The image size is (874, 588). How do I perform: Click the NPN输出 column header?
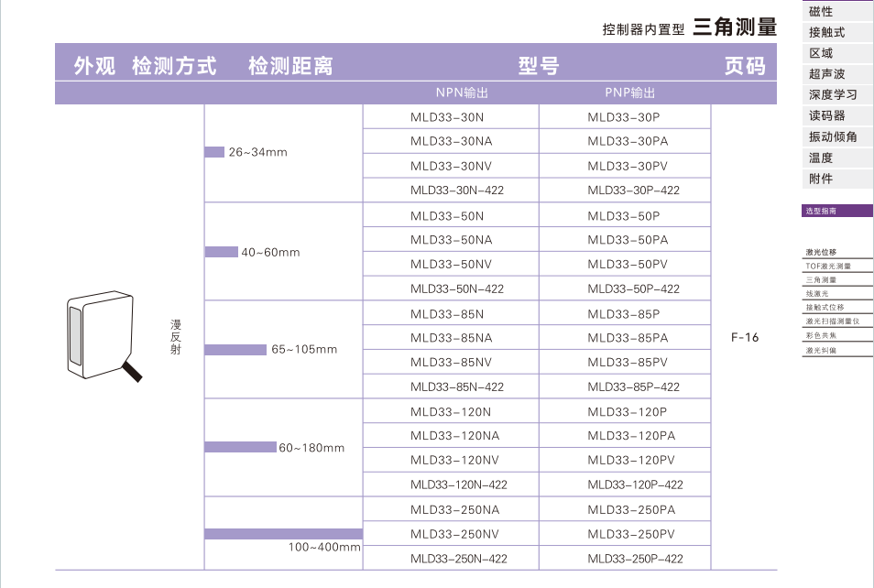[x=462, y=93]
